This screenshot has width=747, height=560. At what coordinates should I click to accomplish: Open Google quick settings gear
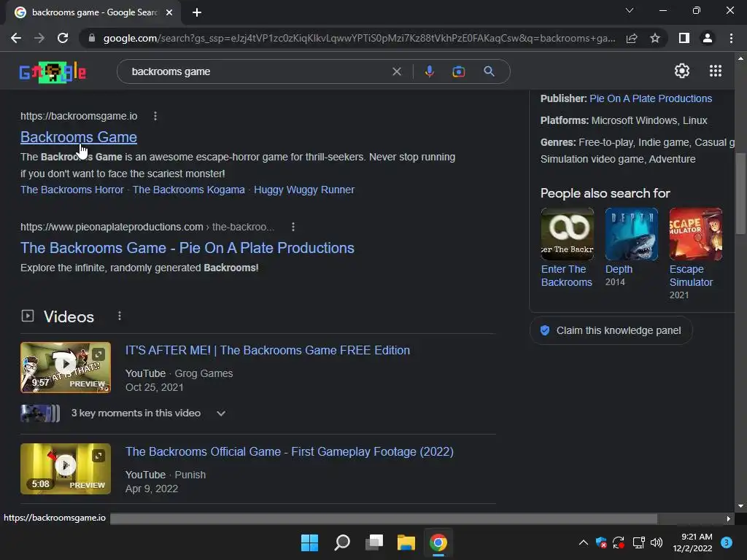point(682,71)
